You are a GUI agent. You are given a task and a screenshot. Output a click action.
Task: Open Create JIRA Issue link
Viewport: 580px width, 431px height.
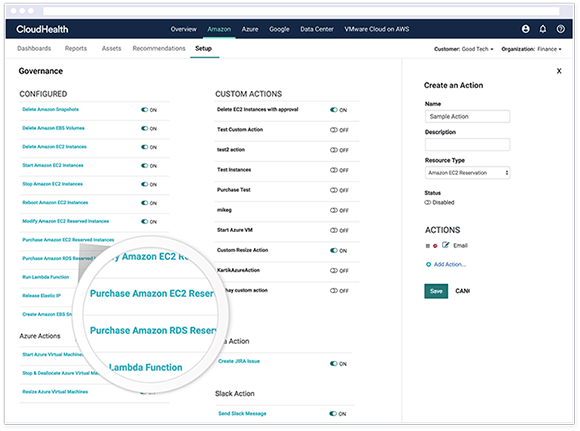click(239, 361)
